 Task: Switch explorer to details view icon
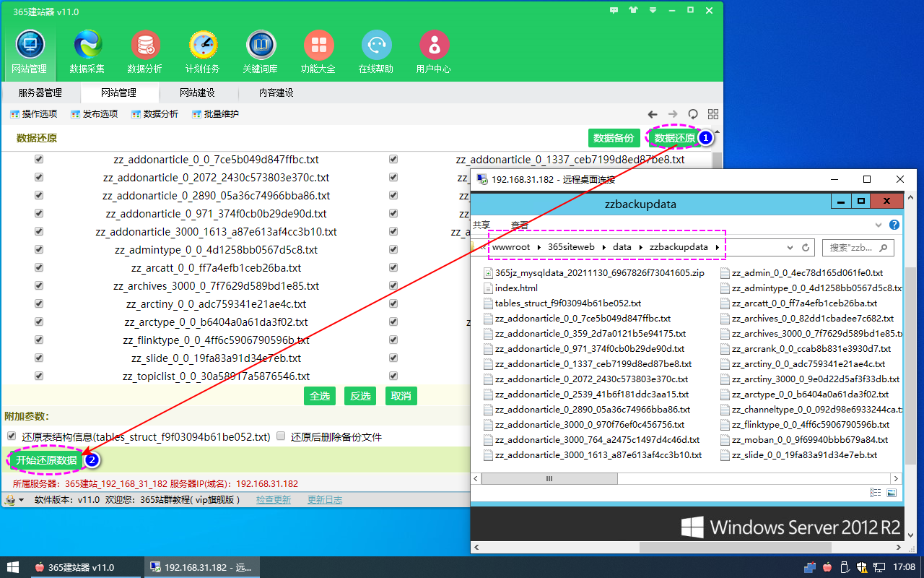pos(876,493)
